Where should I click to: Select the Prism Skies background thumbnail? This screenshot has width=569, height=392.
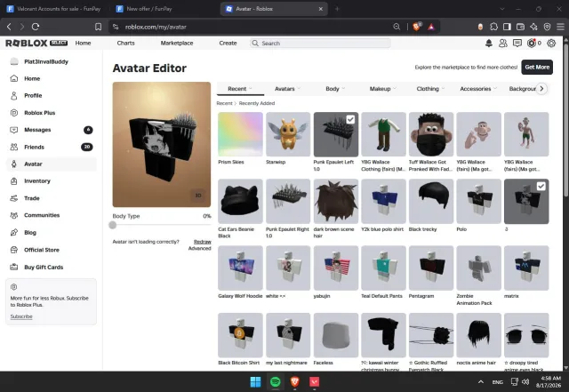240,134
